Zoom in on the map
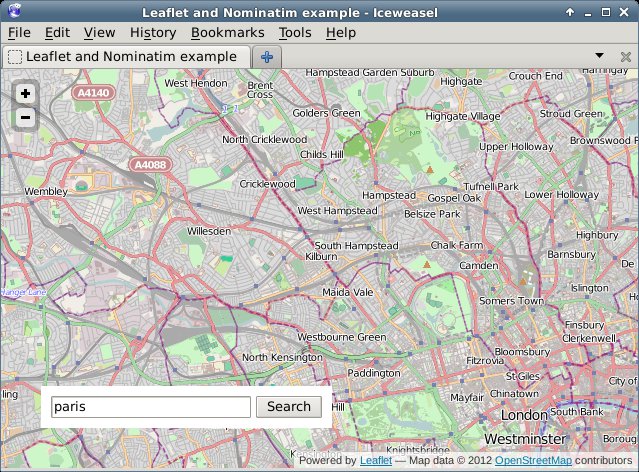Image resolution: width=639 pixels, height=472 pixels. tap(25, 93)
